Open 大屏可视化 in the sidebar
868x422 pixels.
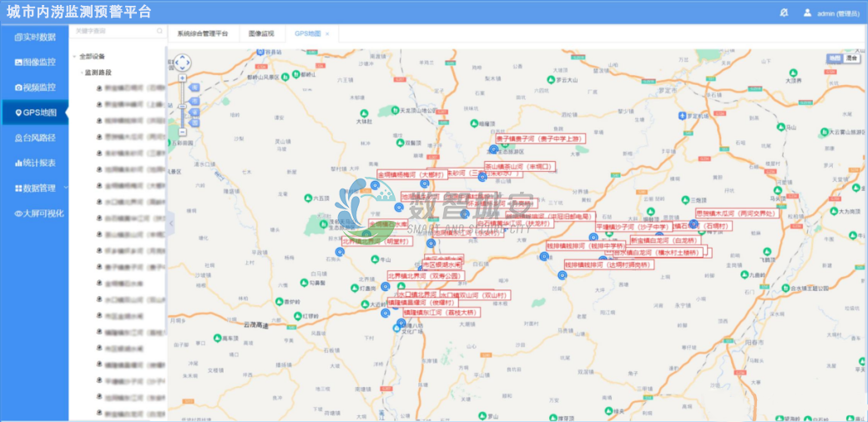click(35, 214)
